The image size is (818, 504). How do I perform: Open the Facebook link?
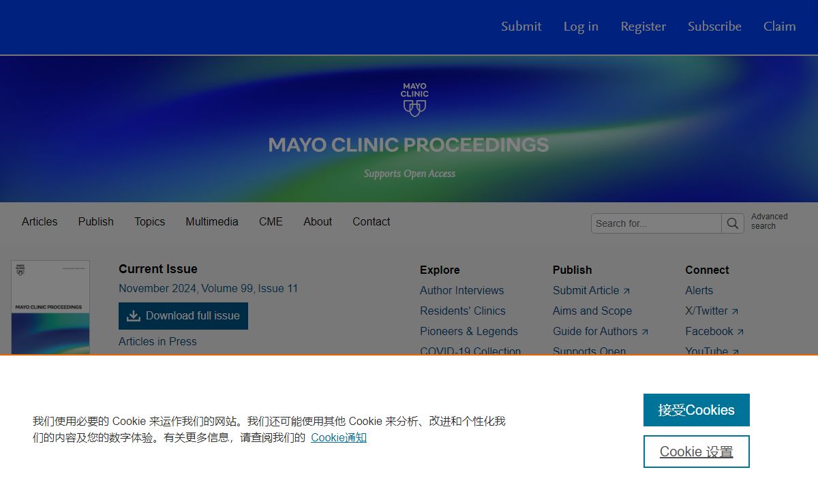714,331
